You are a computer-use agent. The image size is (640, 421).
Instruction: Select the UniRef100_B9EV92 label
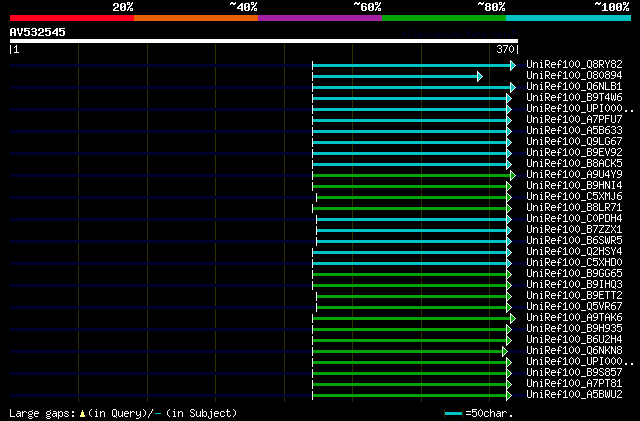(574, 153)
